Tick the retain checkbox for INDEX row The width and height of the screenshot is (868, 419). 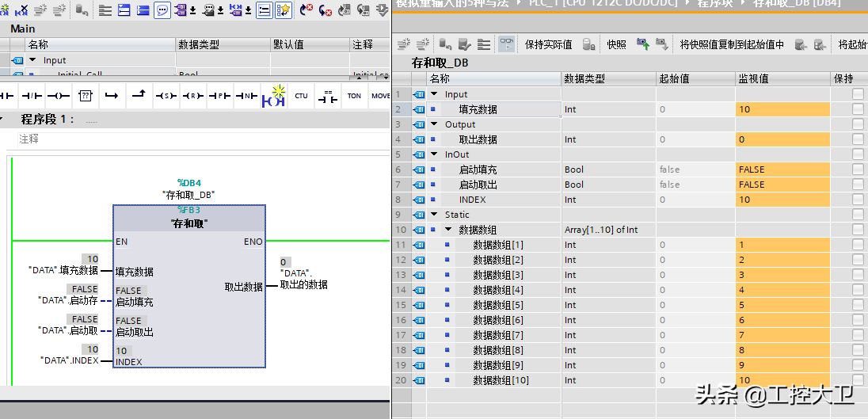pos(858,200)
